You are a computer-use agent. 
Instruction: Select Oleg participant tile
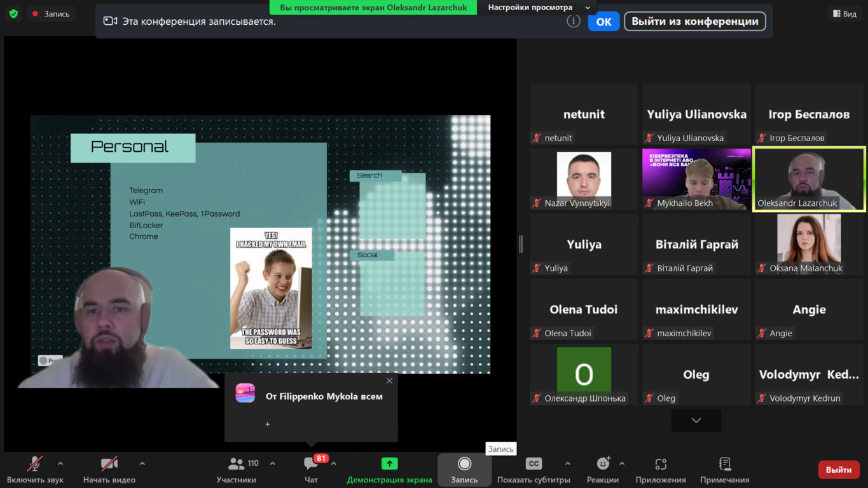(696, 375)
